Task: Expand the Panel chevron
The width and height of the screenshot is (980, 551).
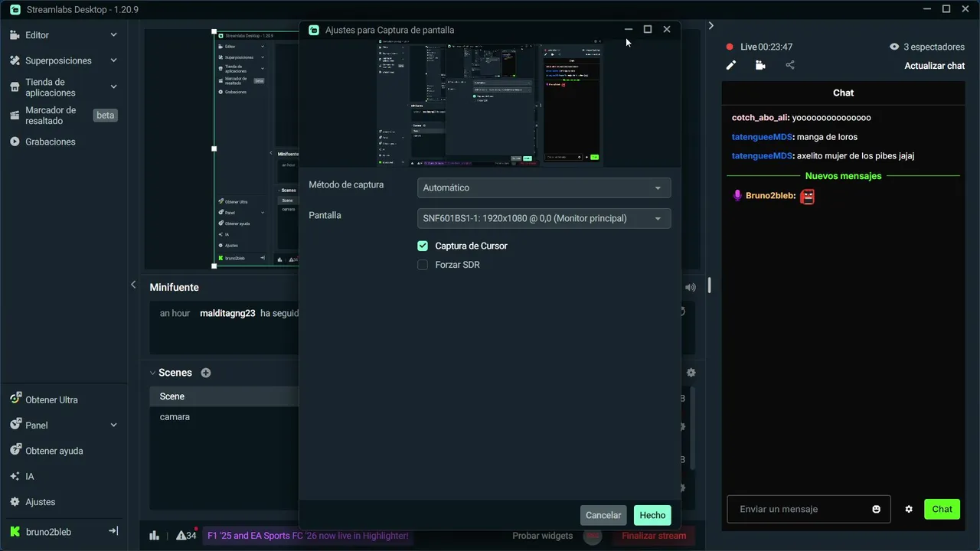Action: 113,425
